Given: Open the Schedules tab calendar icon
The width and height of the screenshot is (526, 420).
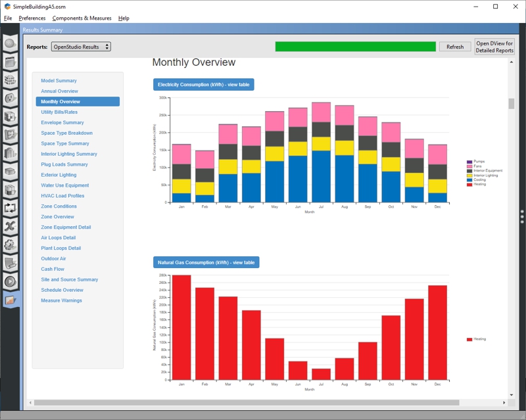Looking at the screenshot, I should click(x=10, y=63).
